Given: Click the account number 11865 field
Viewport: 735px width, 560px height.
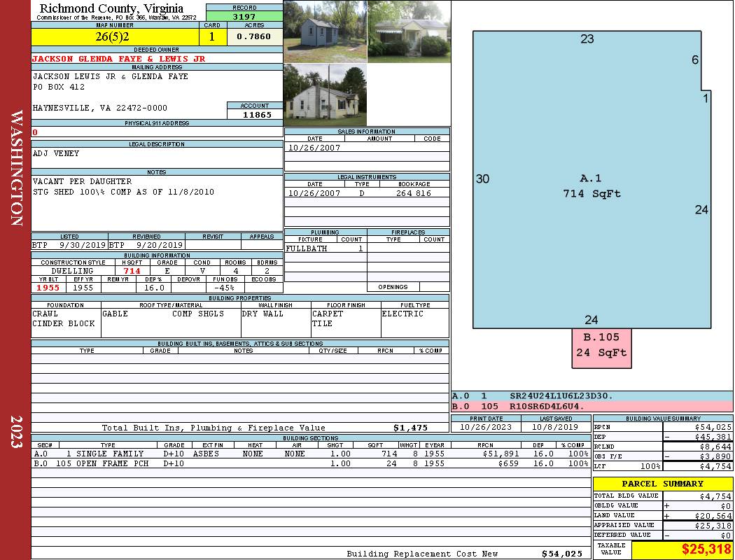Looking at the screenshot, I should (x=255, y=114).
